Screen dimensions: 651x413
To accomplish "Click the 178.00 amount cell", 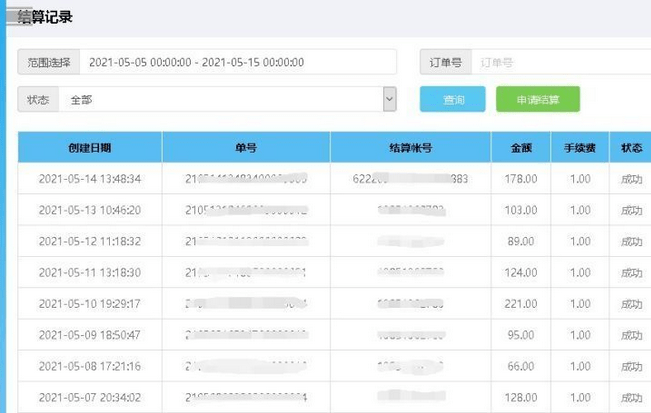I will (521, 179).
